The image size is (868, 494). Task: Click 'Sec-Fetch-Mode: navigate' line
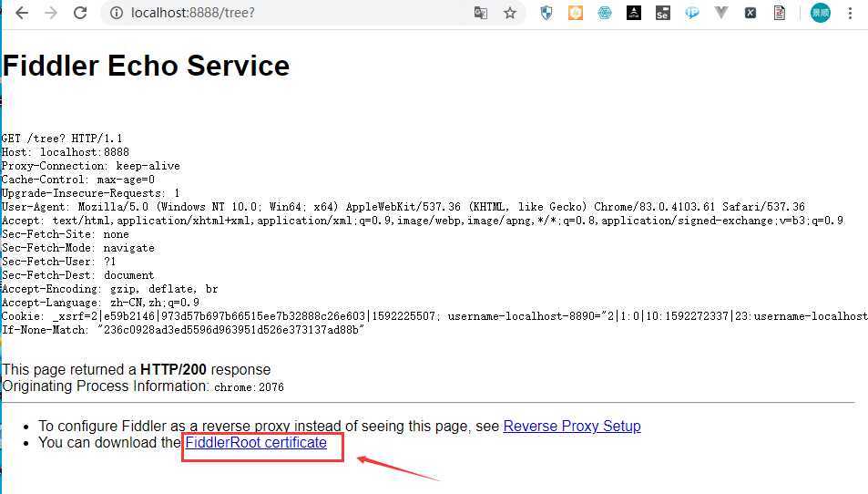point(78,248)
